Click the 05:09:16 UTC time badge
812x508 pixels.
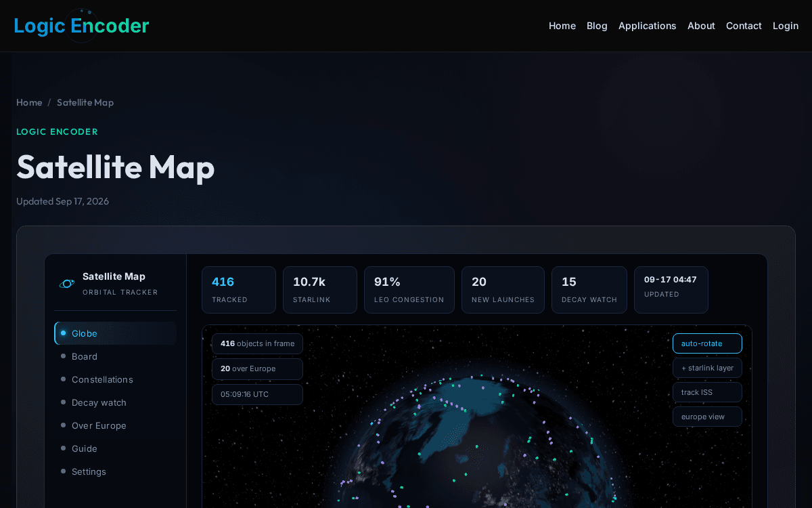click(x=257, y=395)
